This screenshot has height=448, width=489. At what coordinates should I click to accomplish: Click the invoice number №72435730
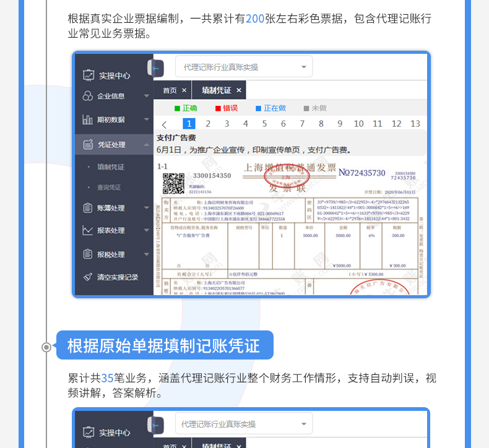click(x=362, y=173)
